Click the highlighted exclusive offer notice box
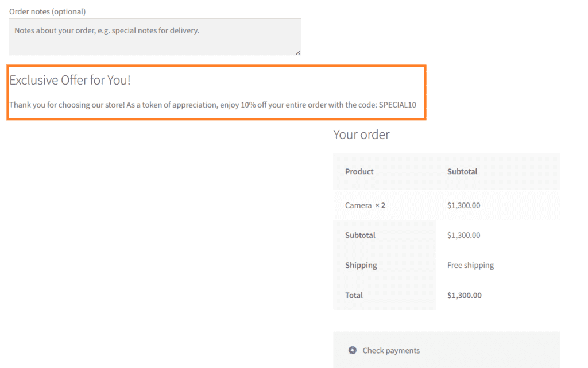 click(216, 92)
